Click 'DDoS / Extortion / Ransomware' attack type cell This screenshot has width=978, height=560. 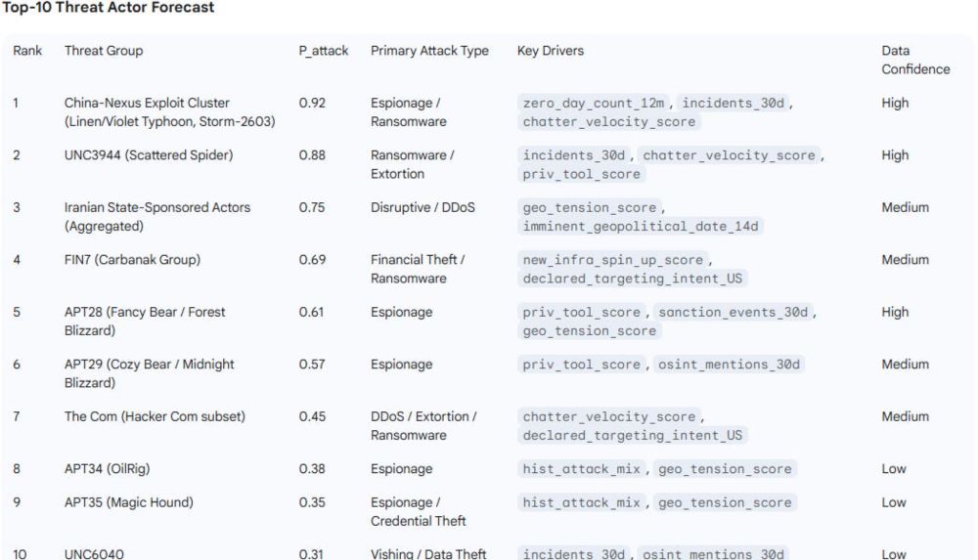(423, 426)
